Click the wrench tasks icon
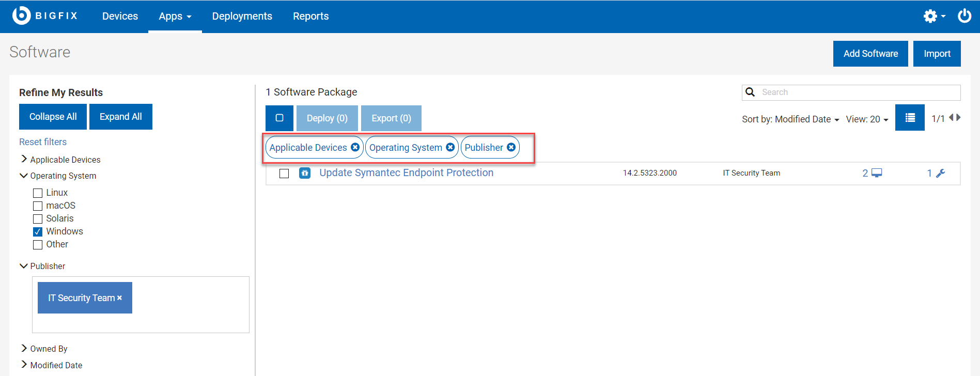980x376 pixels. click(941, 173)
